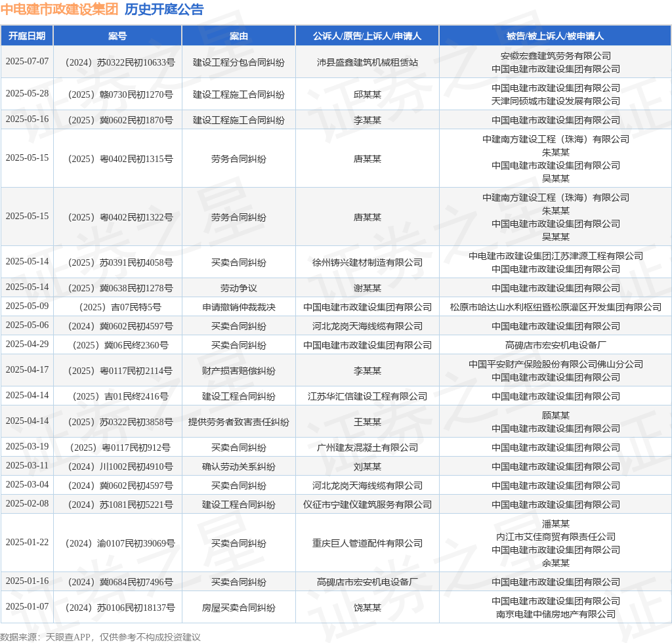This screenshot has width=672, height=643.
Task: Select the date 2025-04-17
Action: point(27,369)
